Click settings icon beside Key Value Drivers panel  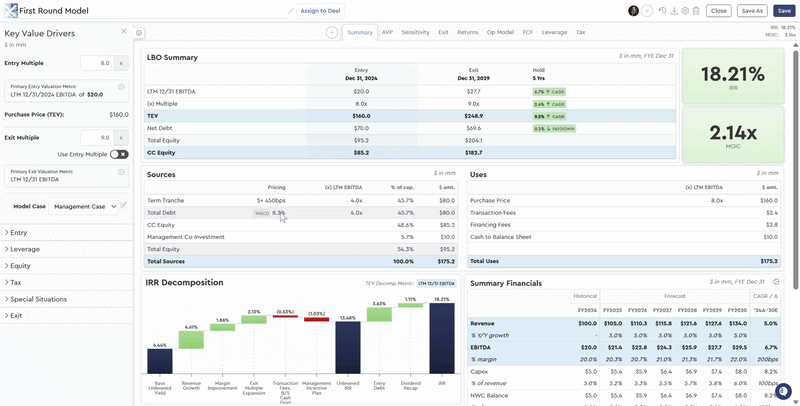pyautogui.click(x=139, y=33)
